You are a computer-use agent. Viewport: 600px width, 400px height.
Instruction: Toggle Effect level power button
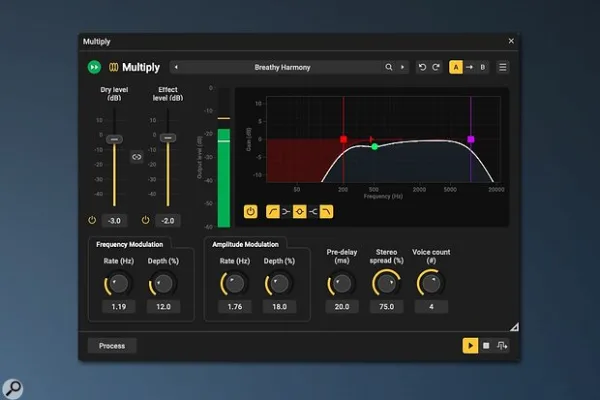(145, 220)
